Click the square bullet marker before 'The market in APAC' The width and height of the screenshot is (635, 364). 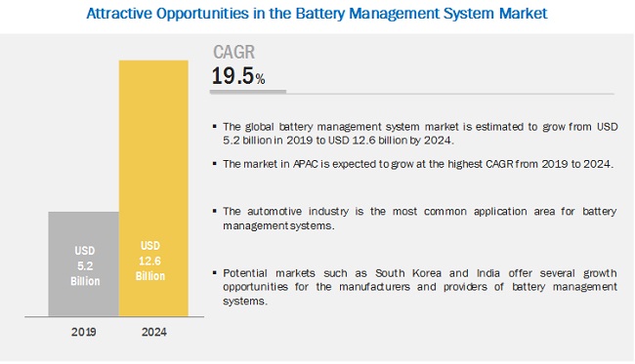point(215,164)
